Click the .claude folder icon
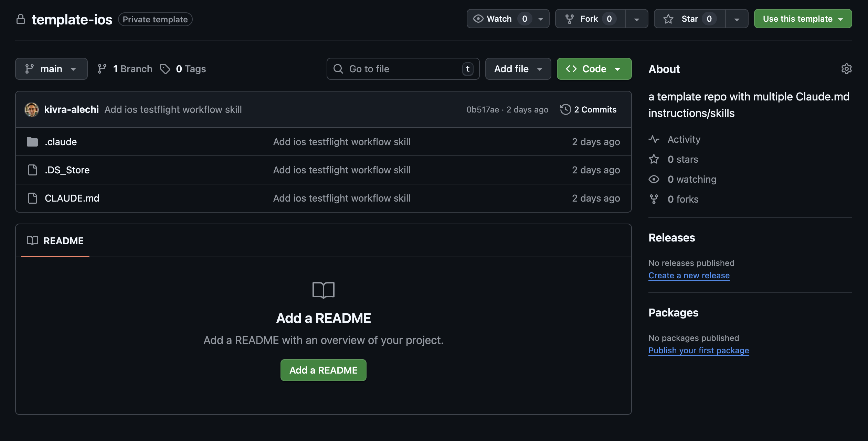 pos(32,142)
